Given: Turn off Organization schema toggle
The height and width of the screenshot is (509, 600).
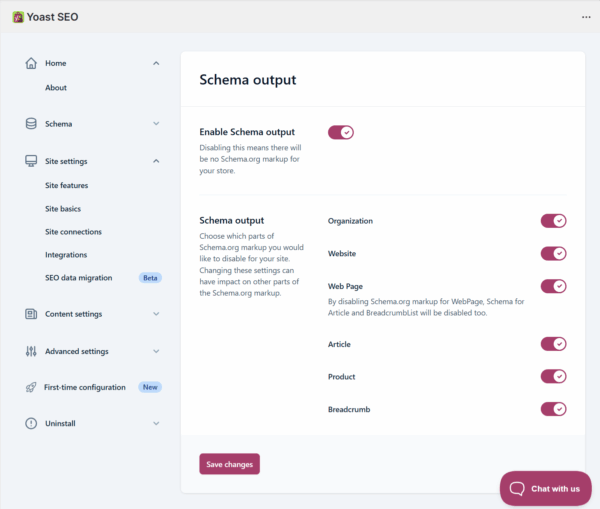Looking at the screenshot, I should click(553, 221).
